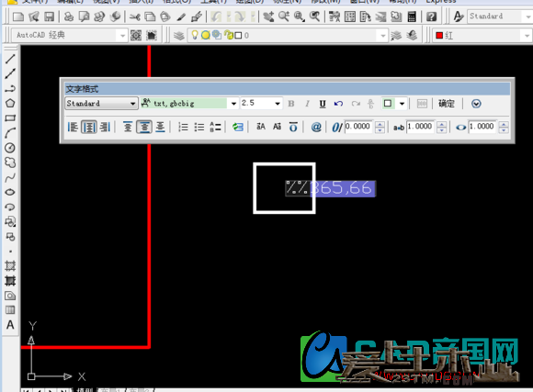Expand the 2.5 text height dropdown
Image resolution: width=533 pixels, height=392 pixels.
pyautogui.click(x=261, y=103)
